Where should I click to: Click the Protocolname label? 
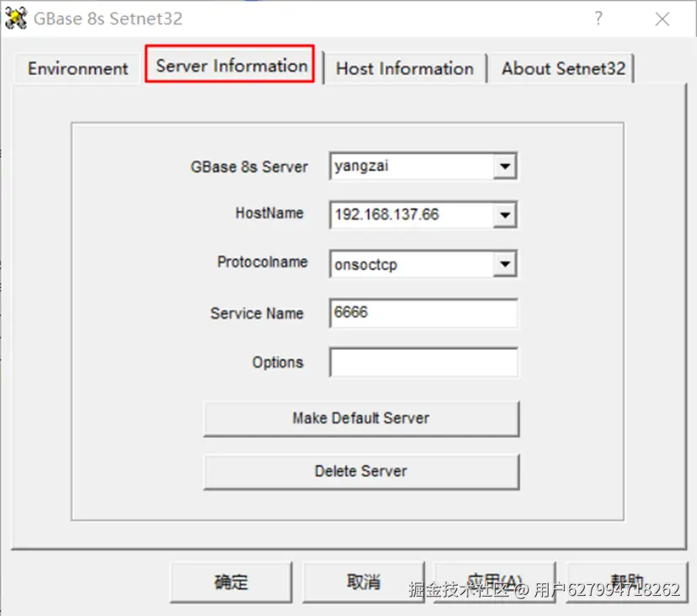pos(263,263)
